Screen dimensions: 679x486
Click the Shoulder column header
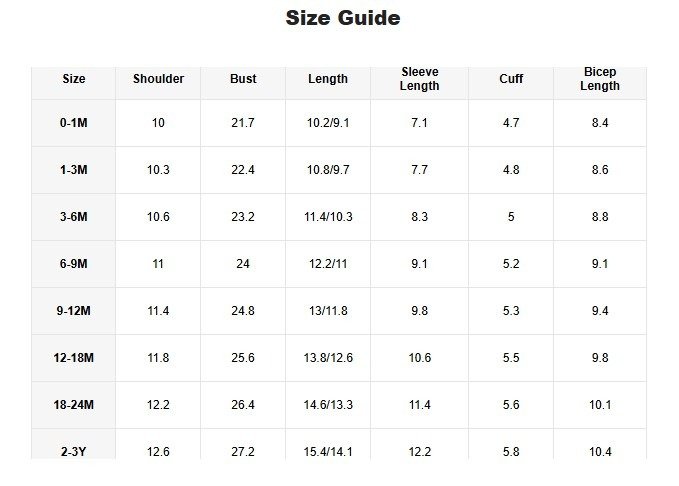(158, 79)
